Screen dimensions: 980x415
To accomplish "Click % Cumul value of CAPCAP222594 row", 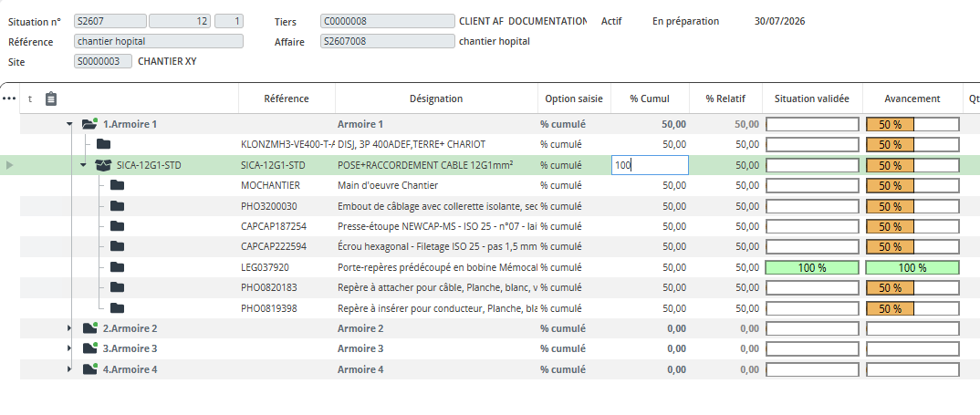I will 673,247.
